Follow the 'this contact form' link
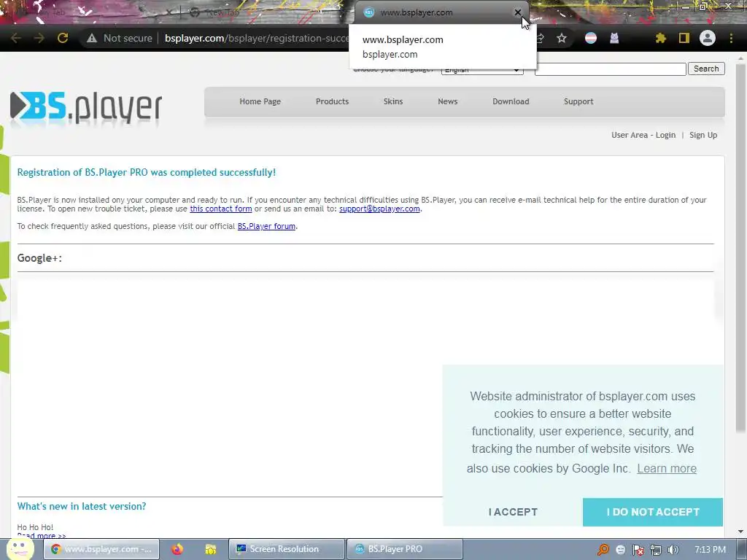 coord(221,209)
